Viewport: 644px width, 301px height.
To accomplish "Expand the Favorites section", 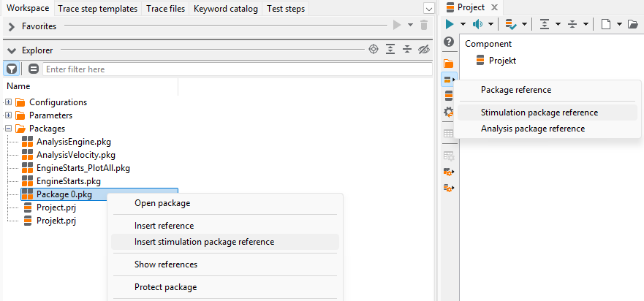I will 12,26.
